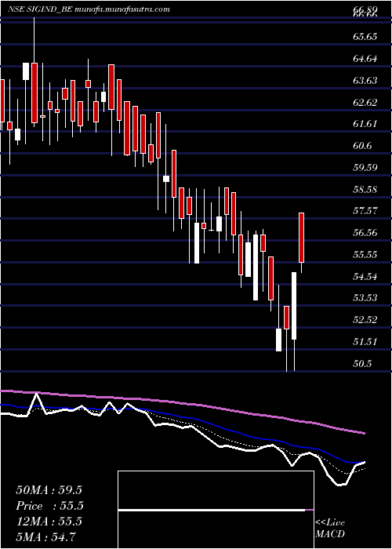Image resolution: width=392 pixels, height=549 pixels.
Task: Click the 52.52 price axis label
Action: coord(365,320)
